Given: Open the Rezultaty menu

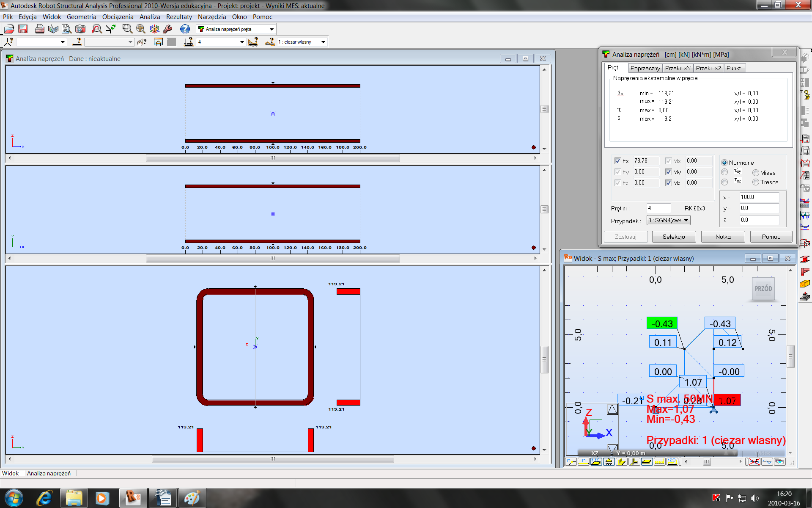Looking at the screenshot, I should (x=178, y=17).
